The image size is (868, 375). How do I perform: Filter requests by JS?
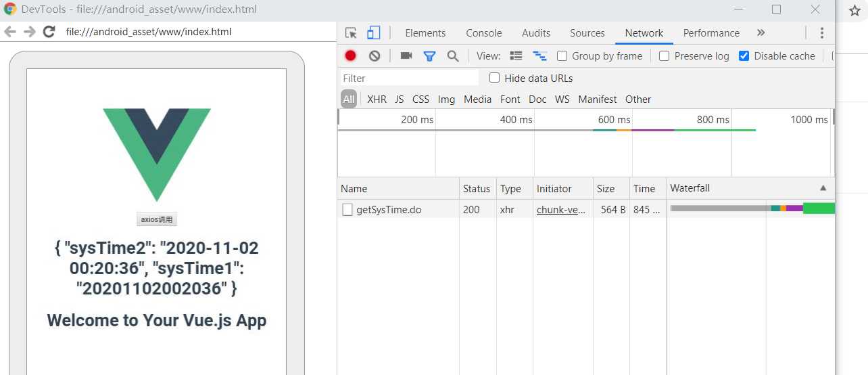coord(400,100)
